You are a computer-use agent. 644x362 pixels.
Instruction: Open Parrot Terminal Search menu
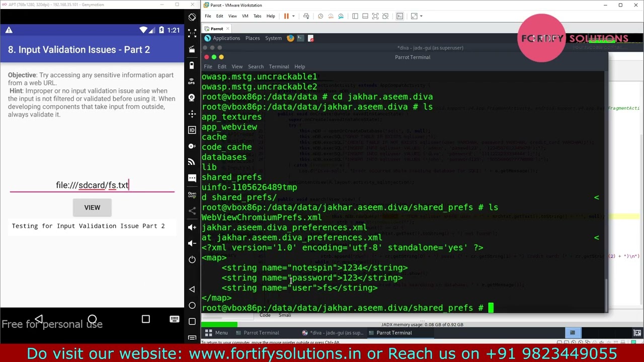coord(256,66)
